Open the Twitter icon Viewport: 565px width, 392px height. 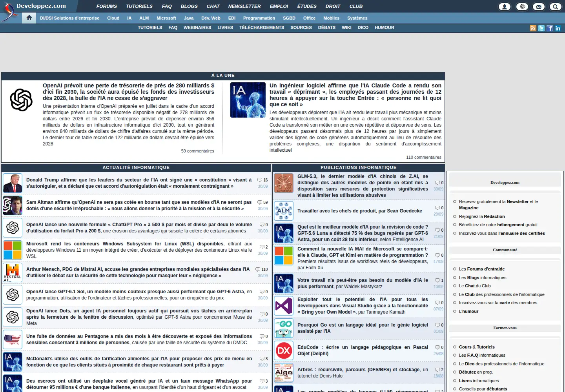coord(541,28)
